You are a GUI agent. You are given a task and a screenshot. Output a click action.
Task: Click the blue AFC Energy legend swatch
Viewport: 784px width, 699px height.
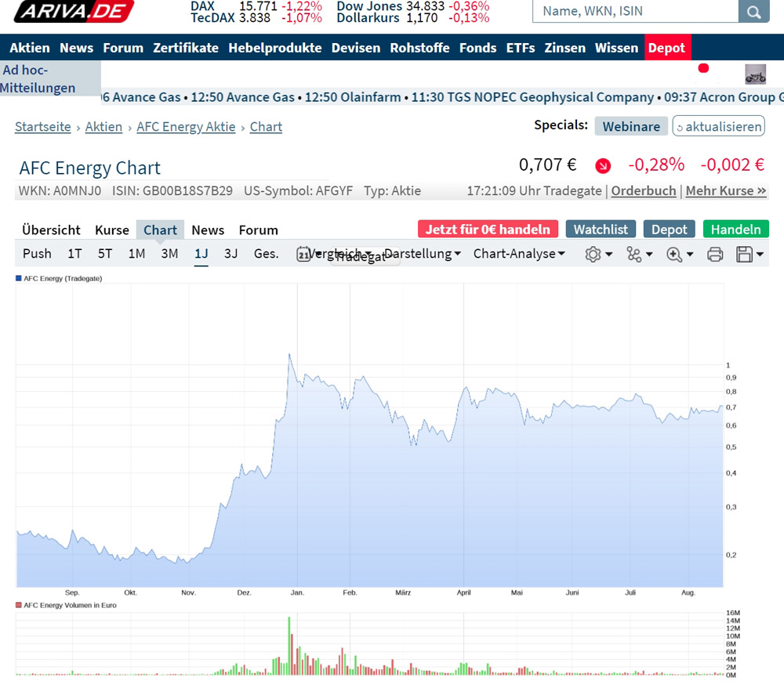click(19, 278)
